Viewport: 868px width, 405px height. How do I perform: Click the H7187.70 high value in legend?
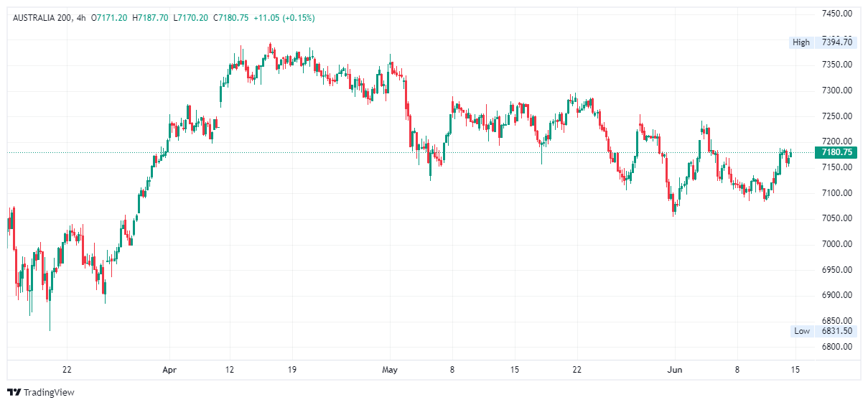point(150,17)
